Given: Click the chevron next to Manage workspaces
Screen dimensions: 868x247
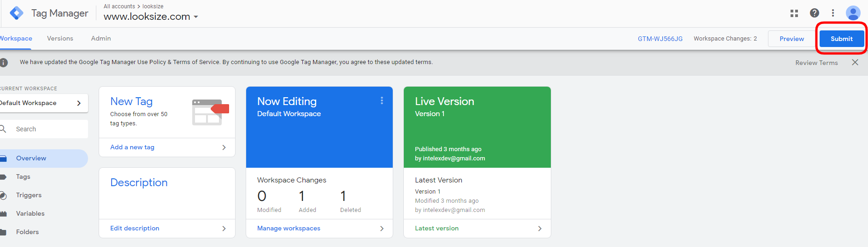Looking at the screenshot, I should [x=382, y=229].
